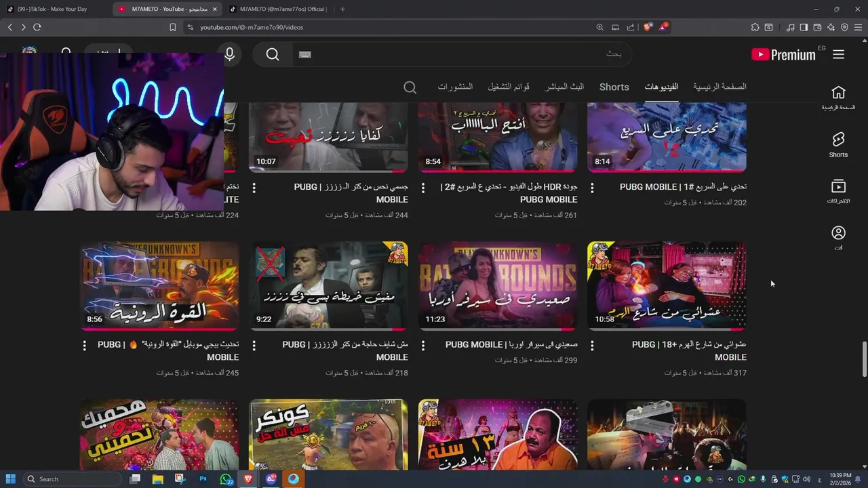Open File Explorer from the taskbar

pyautogui.click(x=157, y=479)
